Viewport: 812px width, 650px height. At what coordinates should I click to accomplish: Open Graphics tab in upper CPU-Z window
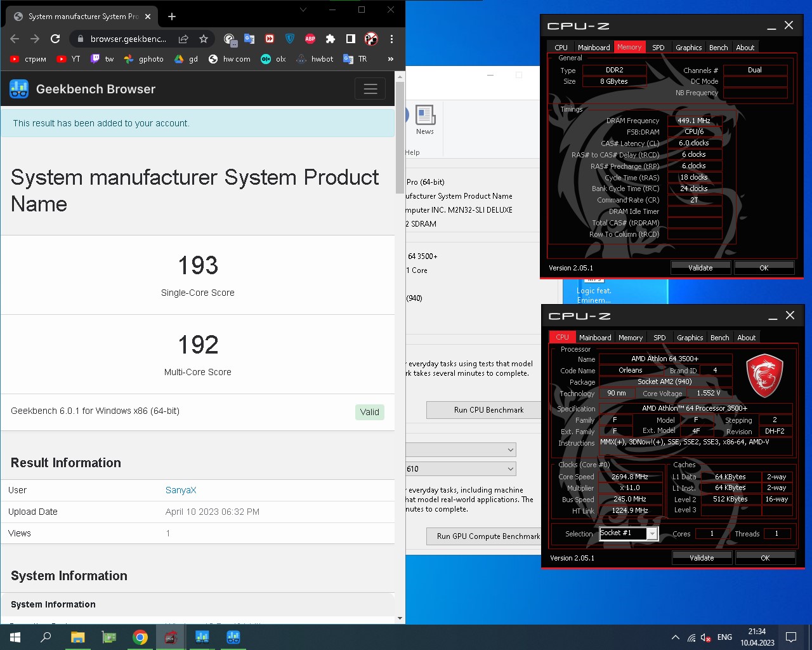point(688,48)
